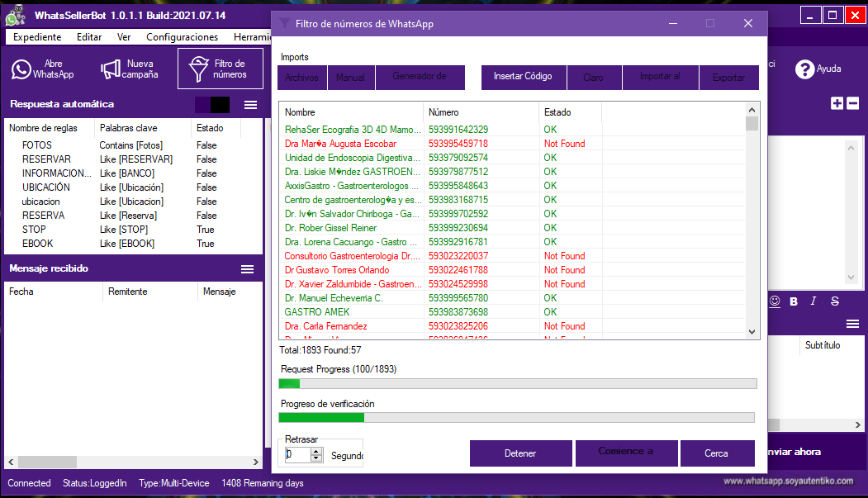Open the Respuesta automática hamburger menu

point(251,105)
